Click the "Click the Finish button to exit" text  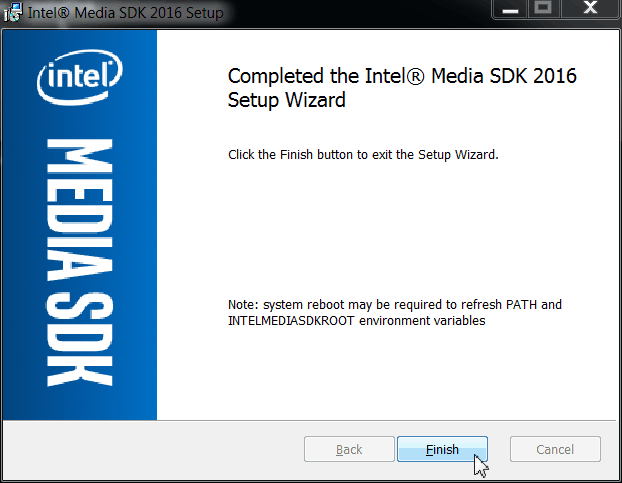[363, 155]
